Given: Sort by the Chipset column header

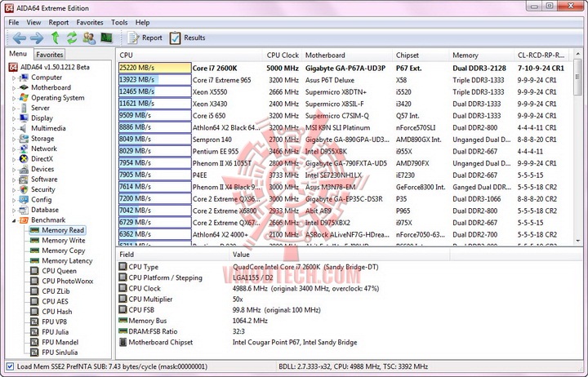Looking at the screenshot, I should pyautogui.click(x=421, y=55).
